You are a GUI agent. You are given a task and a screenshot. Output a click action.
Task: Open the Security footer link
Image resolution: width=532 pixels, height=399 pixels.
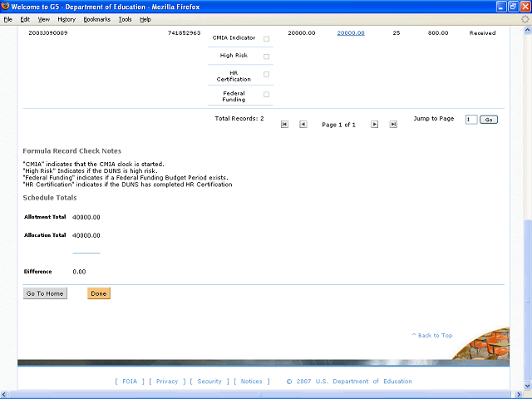point(209,382)
